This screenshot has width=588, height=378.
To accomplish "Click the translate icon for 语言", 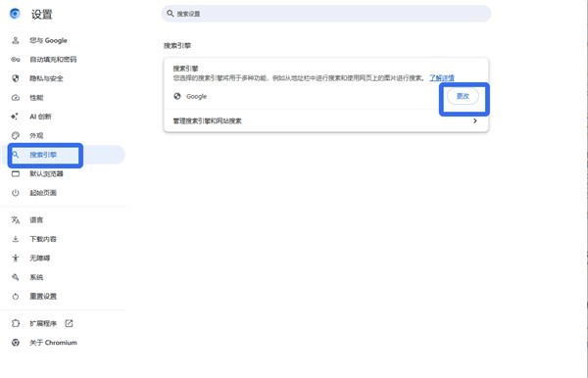I will pos(16,220).
